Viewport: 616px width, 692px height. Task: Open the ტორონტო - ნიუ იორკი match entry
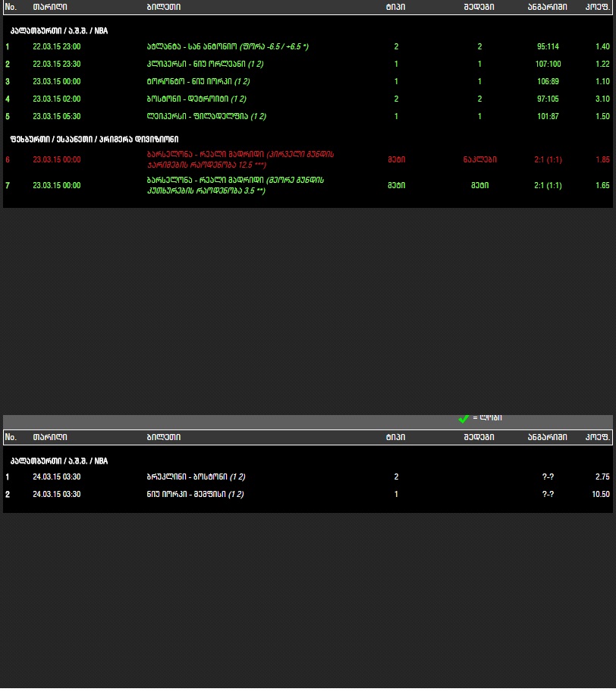pos(307,81)
